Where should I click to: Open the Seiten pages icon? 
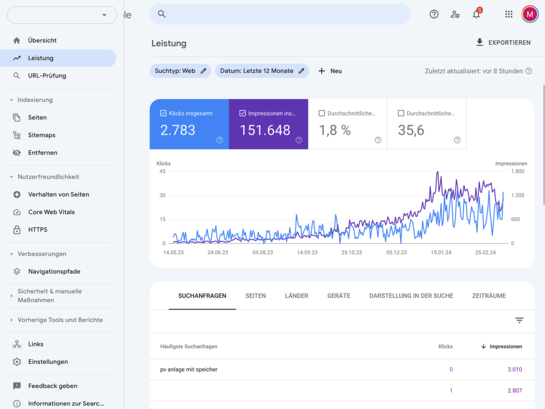point(17,117)
